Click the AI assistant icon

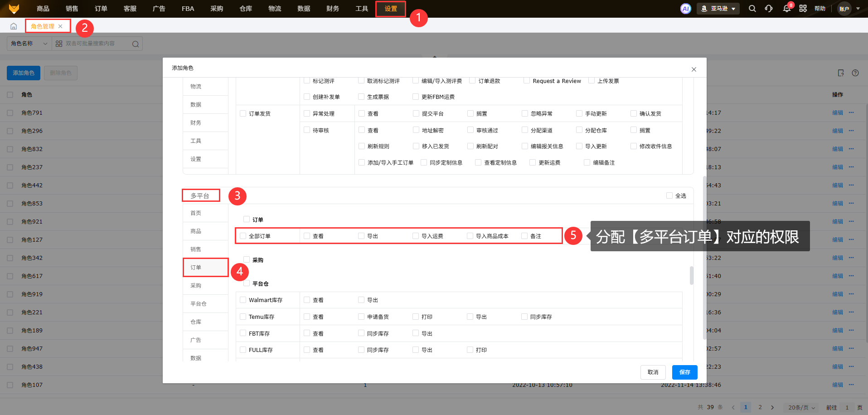[685, 9]
